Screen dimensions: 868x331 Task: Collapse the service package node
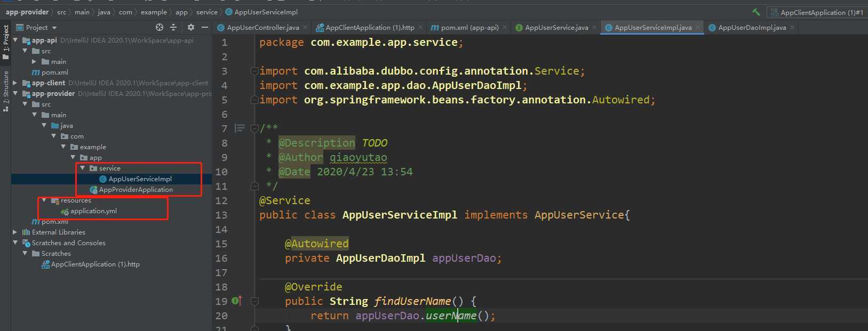tap(83, 168)
